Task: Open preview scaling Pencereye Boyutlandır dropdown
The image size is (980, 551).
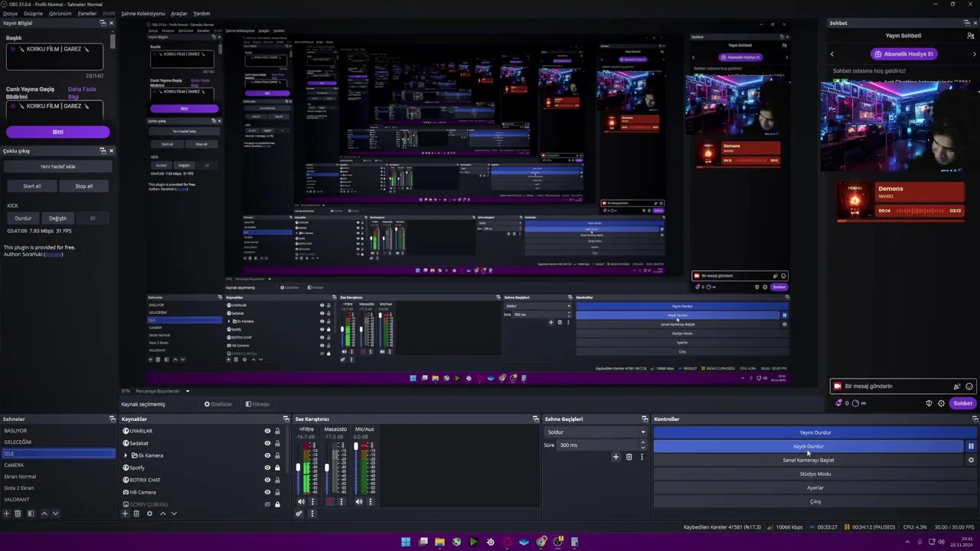Action: (163, 391)
